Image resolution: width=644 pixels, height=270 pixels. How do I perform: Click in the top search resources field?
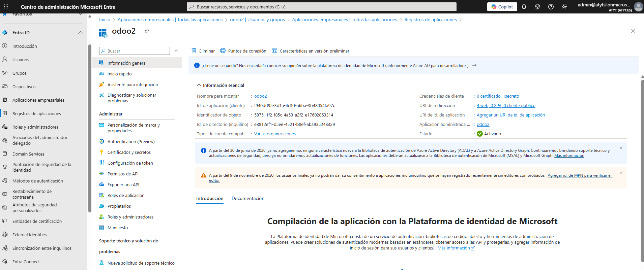pyautogui.click(x=322, y=7)
